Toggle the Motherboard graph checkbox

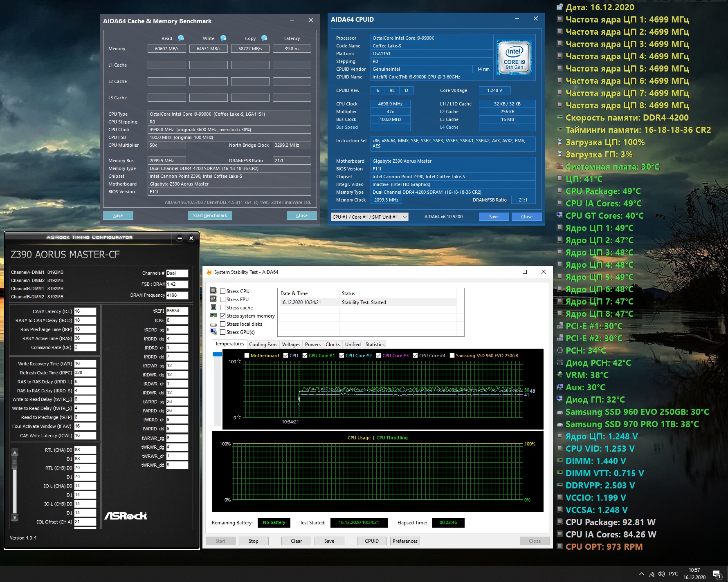coord(247,356)
